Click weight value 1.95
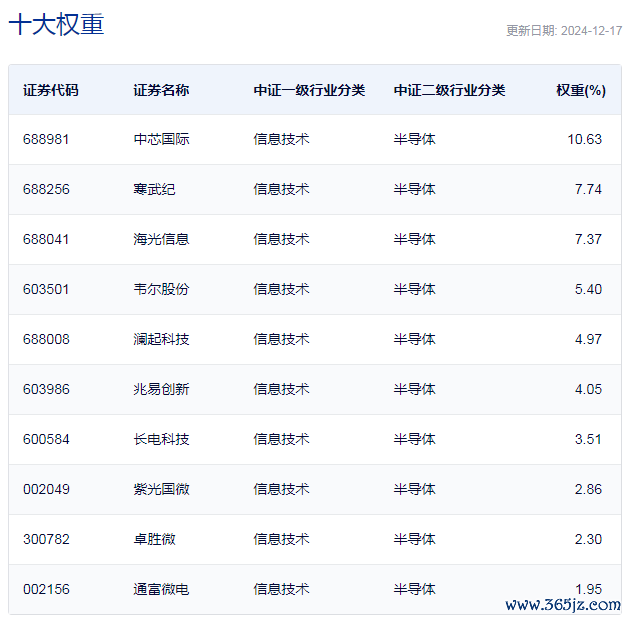This screenshot has width=628, height=620. coord(588,590)
